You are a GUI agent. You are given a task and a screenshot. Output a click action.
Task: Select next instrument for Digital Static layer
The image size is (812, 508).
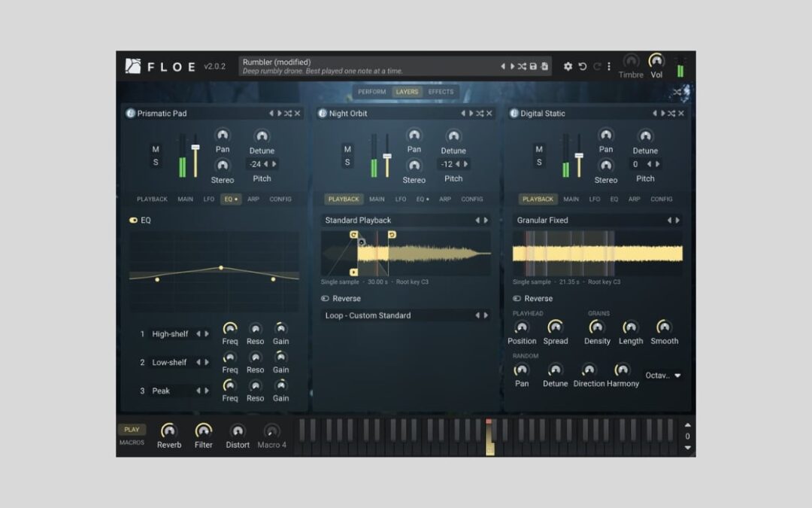tap(663, 113)
